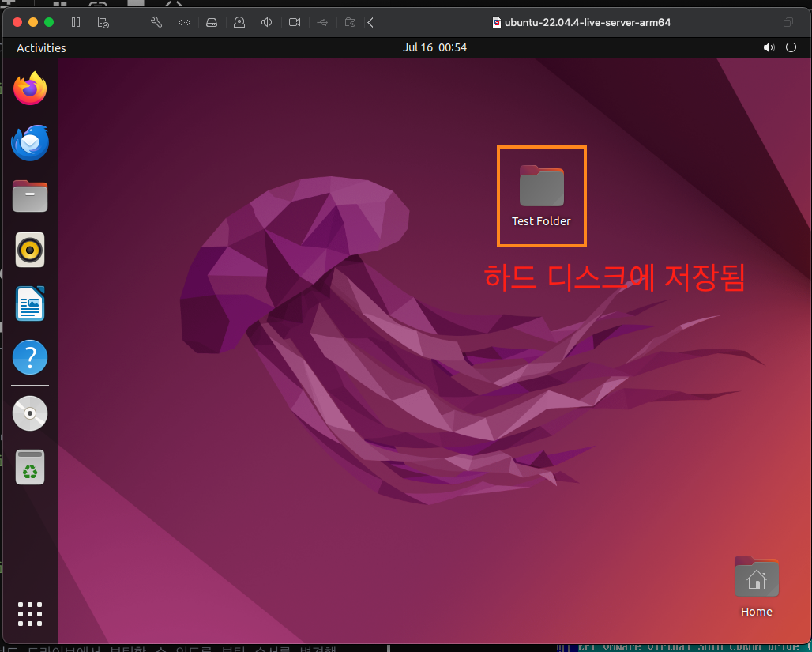Open the Jul 16 00:54 clock menu
812x652 pixels.
click(434, 47)
